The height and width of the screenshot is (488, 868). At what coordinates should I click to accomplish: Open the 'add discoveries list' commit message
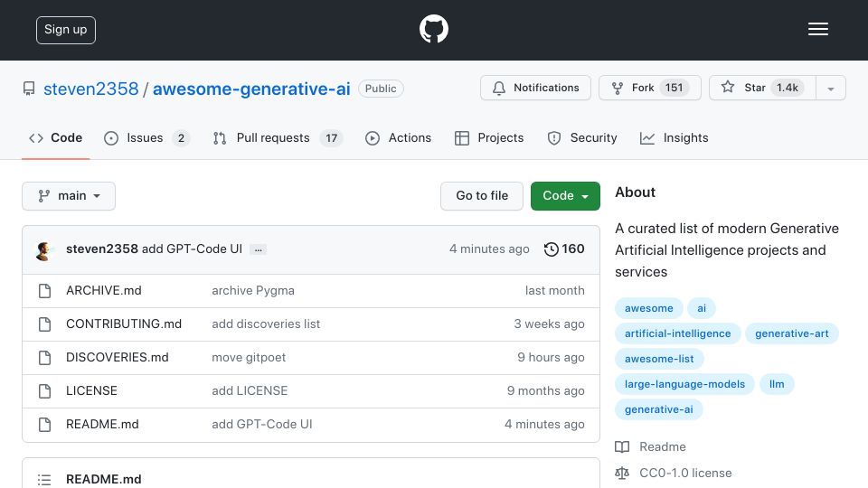coord(266,324)
